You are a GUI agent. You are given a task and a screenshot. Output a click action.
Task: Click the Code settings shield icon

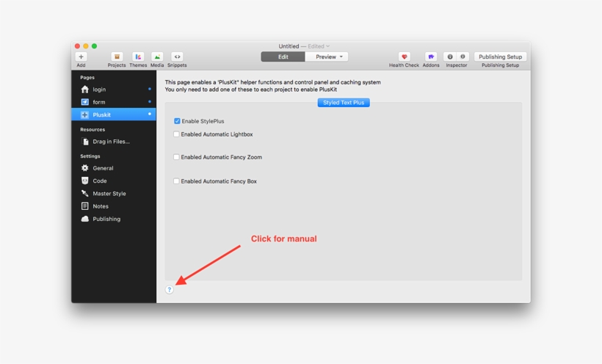(x=85, y=181)
